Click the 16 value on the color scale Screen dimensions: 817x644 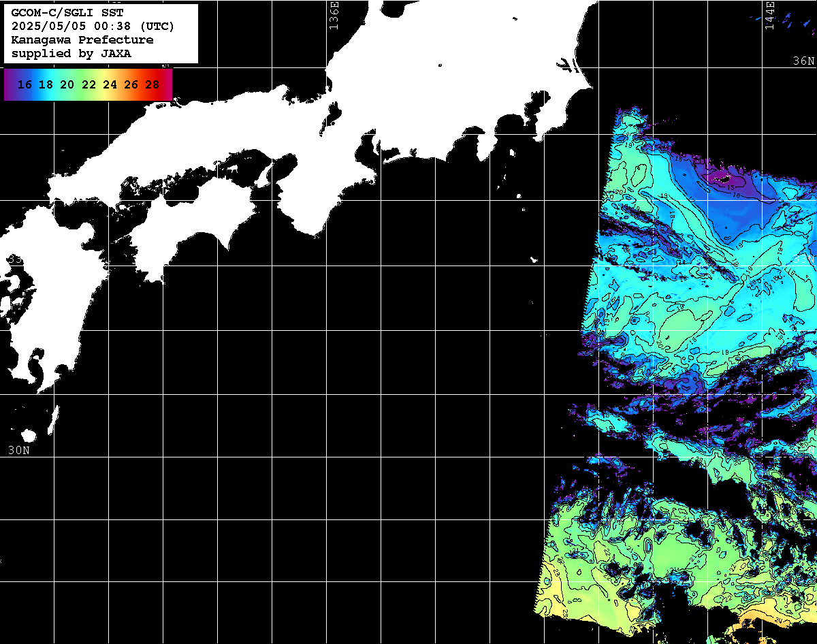(x=25, y=85)
